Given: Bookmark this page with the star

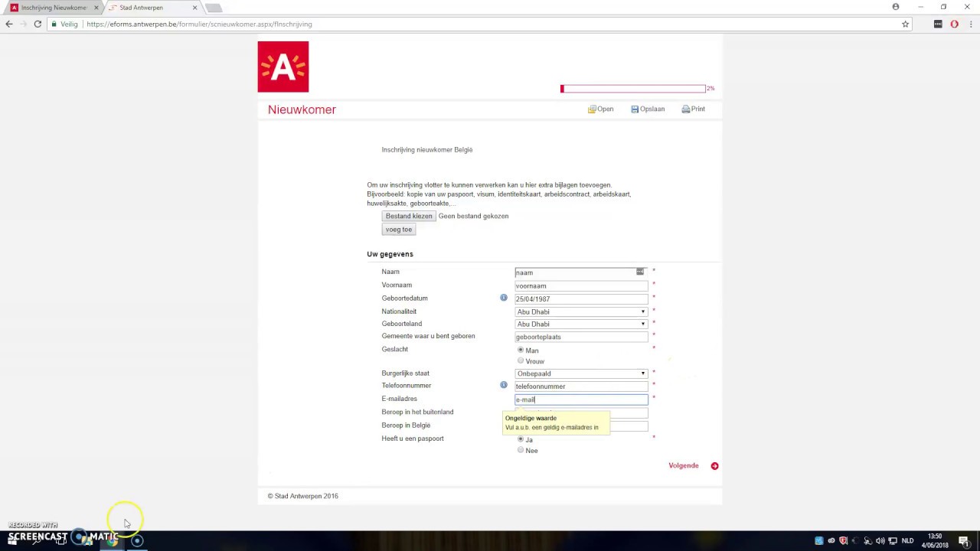Looking at the screenshot, I should click(905, 24).
